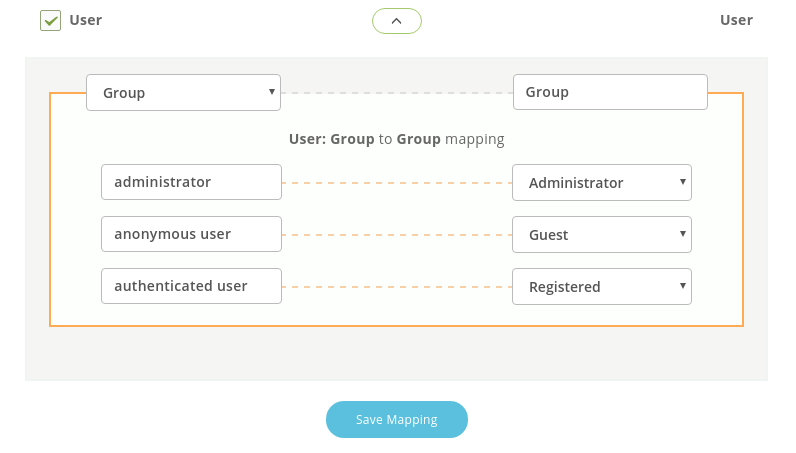Click the Save Mapping button
Image resolution: width=796 pixels, height=453 pixels.
(396, 419)
